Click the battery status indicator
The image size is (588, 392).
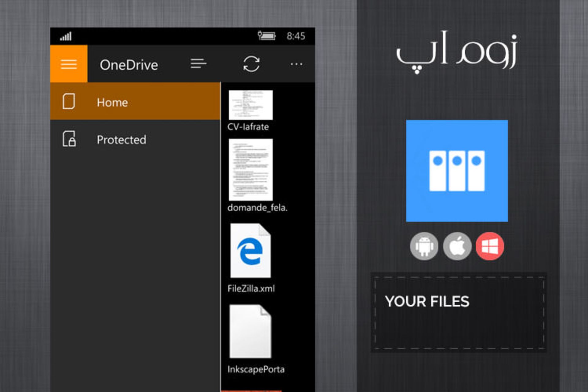[x=266, y=36]
